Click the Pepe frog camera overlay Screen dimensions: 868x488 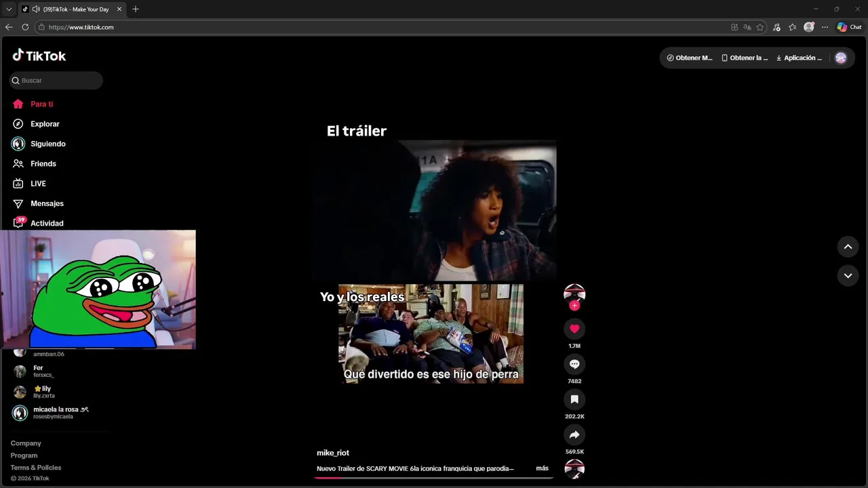(x=98, y=289)
